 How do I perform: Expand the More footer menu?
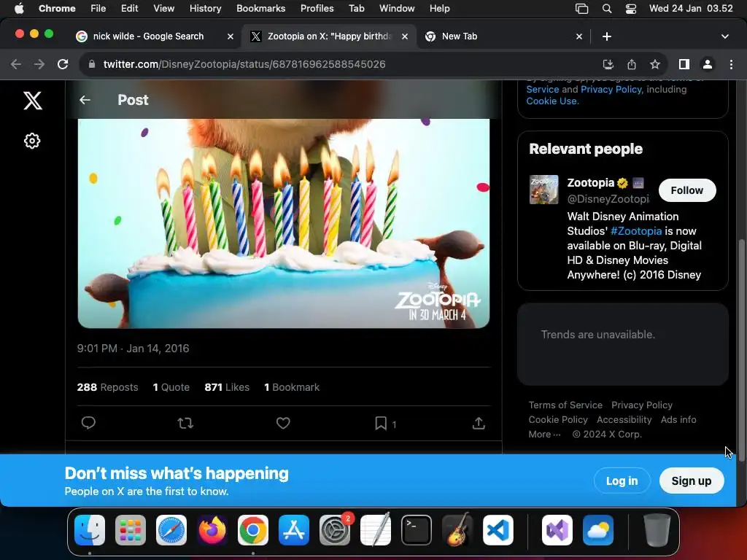pyautogui.click(x=544, y=435)
